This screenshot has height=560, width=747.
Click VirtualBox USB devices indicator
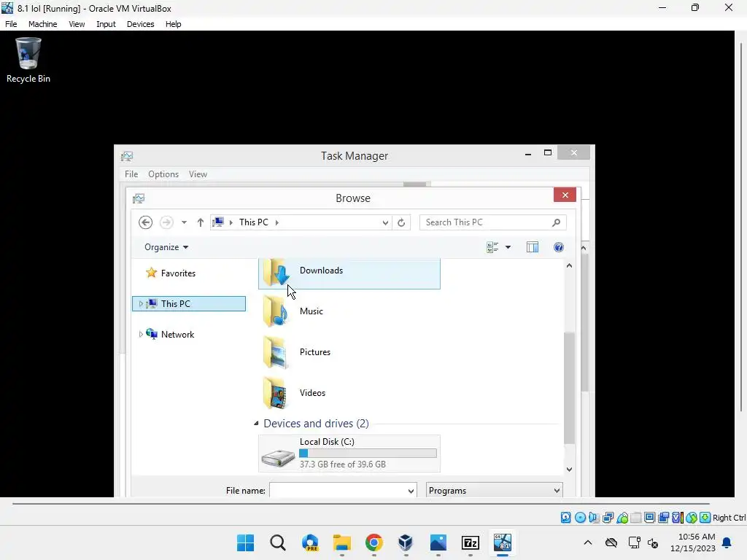(622, 518)
